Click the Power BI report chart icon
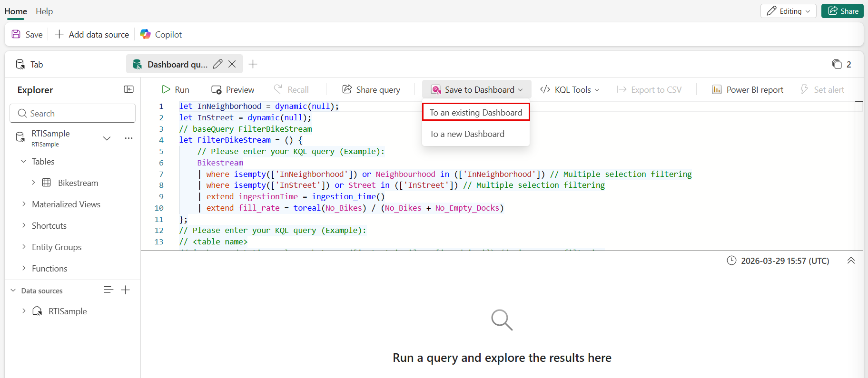 coord(717,89)
